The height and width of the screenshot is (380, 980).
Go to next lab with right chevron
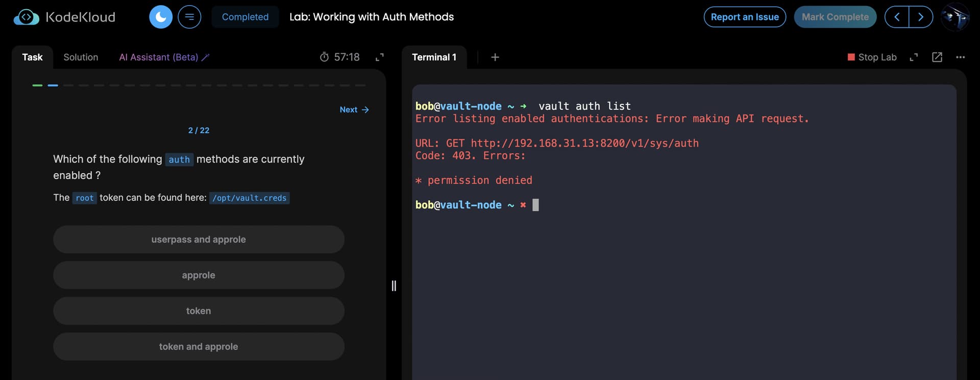(x=921, y=17)
